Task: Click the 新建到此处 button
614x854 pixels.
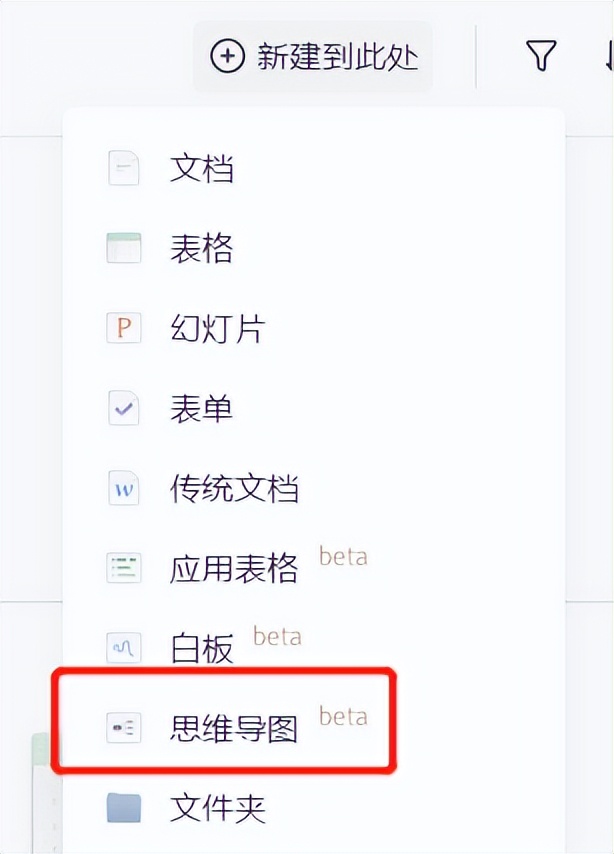Action: click(313, 56)
